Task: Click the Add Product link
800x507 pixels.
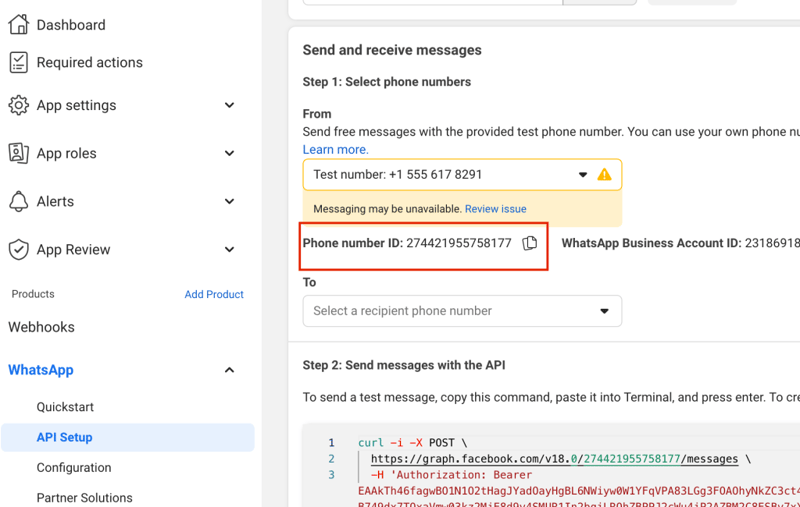Action: pos(214,294)
